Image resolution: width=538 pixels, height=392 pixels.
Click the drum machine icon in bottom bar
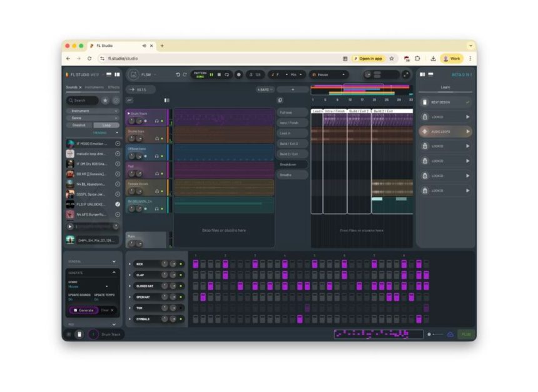(x=79, y=334)
